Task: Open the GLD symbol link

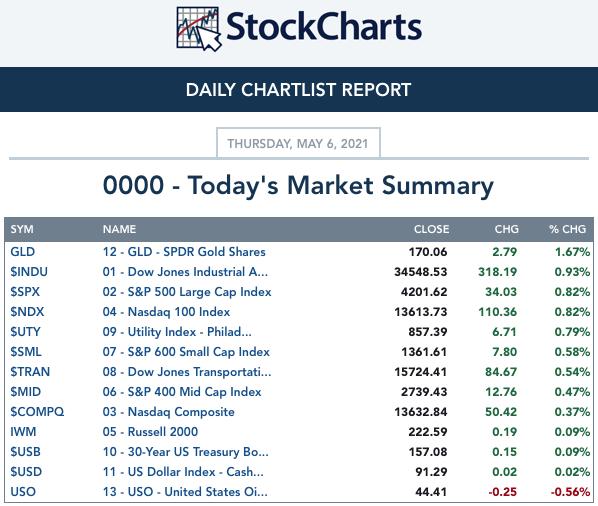Action: pos(23,252)
